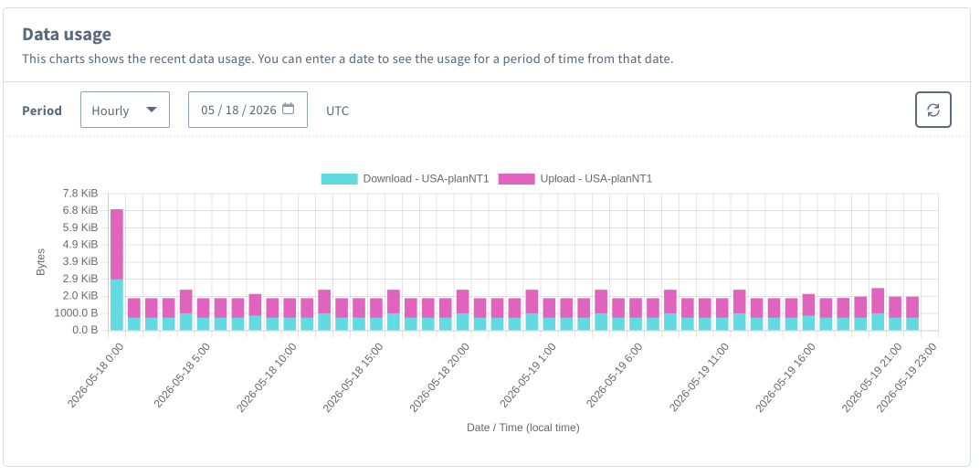Click the 2026-05-18 10:00 axis label

tap(269, 376)
